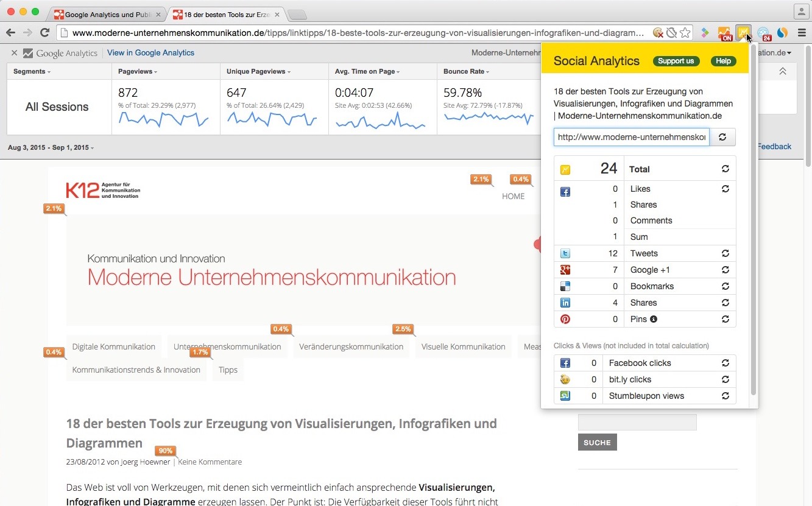
Task: Click the user profile icon in title bar
Action: point(801,11)
